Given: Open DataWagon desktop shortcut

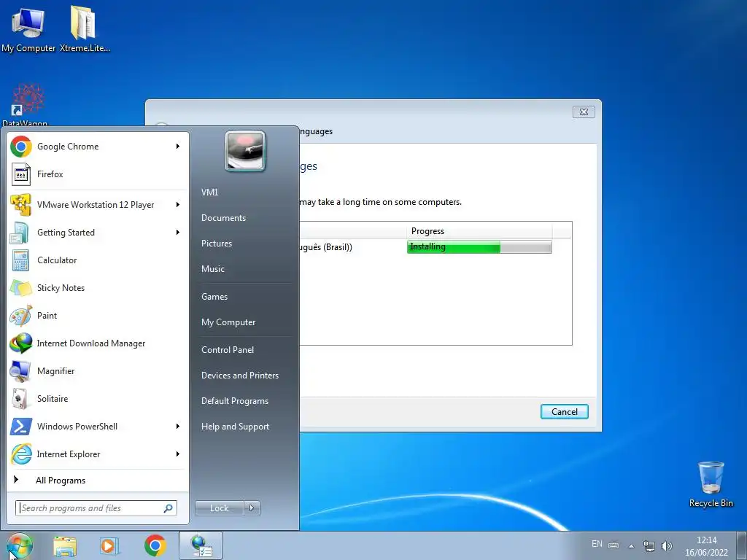Looking at the screenshot, I should click(x=26, y=105).
